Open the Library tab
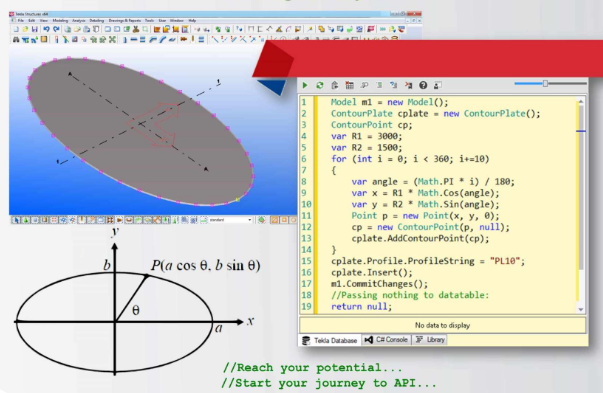 coord(430,340)
